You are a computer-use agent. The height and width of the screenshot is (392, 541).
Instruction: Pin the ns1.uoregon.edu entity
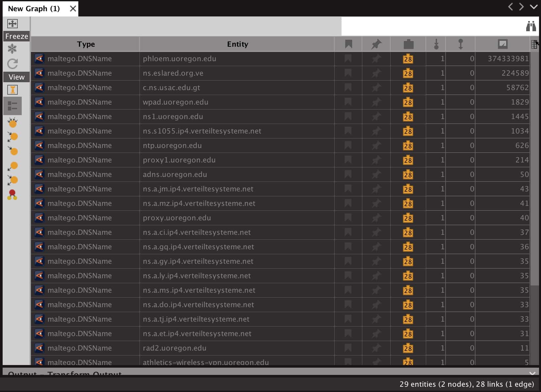(x=376, y=117)
